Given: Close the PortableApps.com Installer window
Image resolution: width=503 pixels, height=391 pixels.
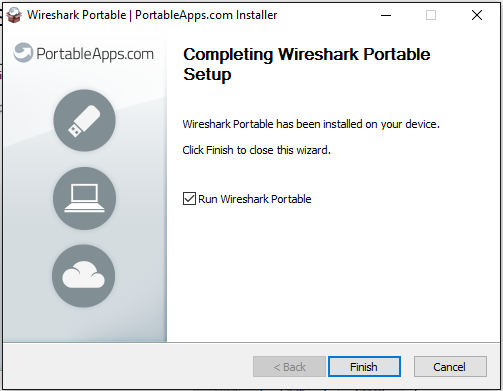Looking at the screenshot, I should (477, 15).
